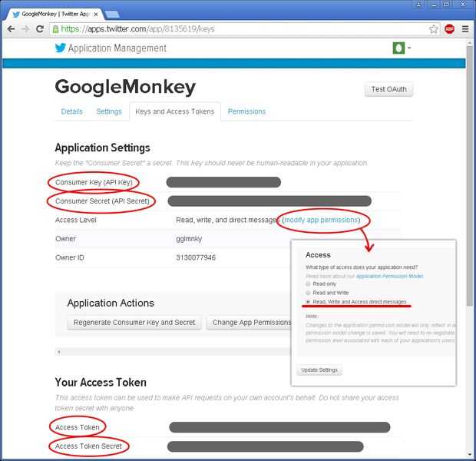Screen dimensions: 476x461
Task: Open Chrome hamburger menu
Action: (x=464, y=29)
